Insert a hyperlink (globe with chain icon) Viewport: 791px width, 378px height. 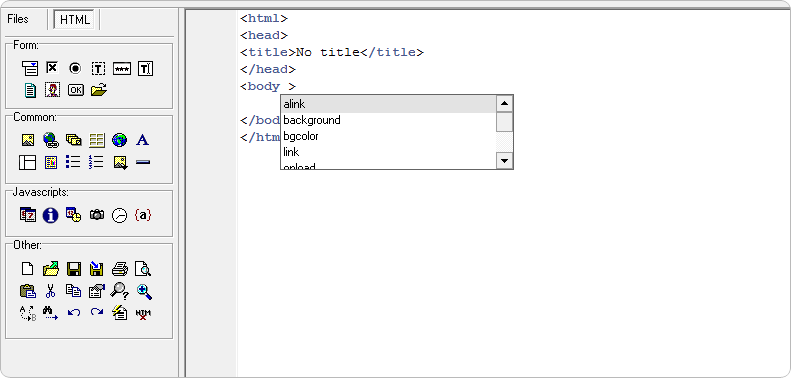click(x=51, y=140)
